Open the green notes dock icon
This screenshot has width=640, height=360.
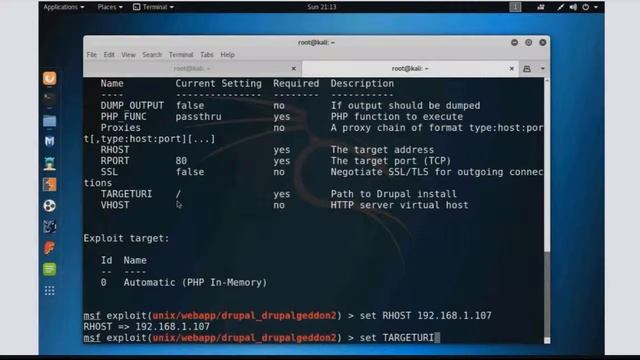[x=49, y=269]
